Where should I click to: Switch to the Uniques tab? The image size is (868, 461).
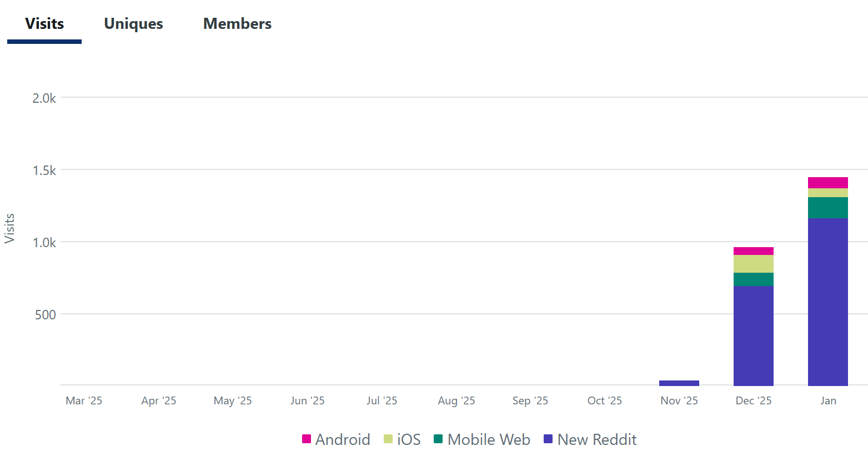click(x=133, y=23)
